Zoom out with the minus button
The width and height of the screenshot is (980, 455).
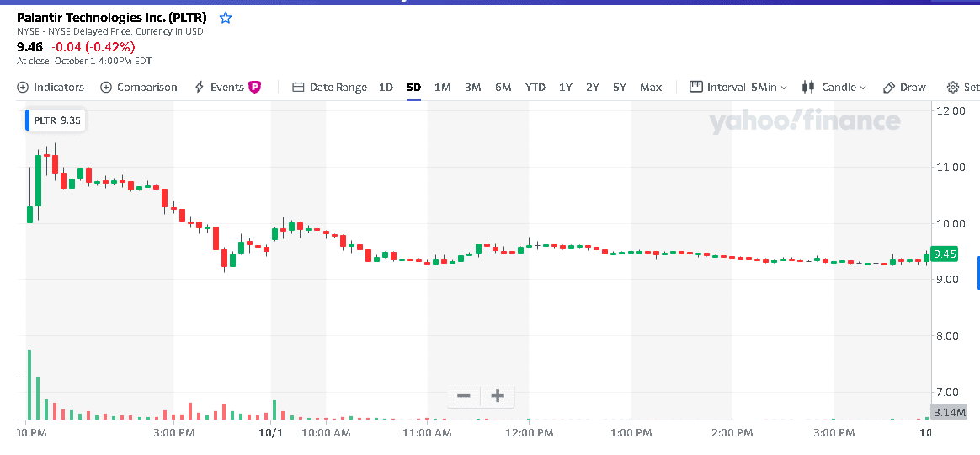point(464,395)
